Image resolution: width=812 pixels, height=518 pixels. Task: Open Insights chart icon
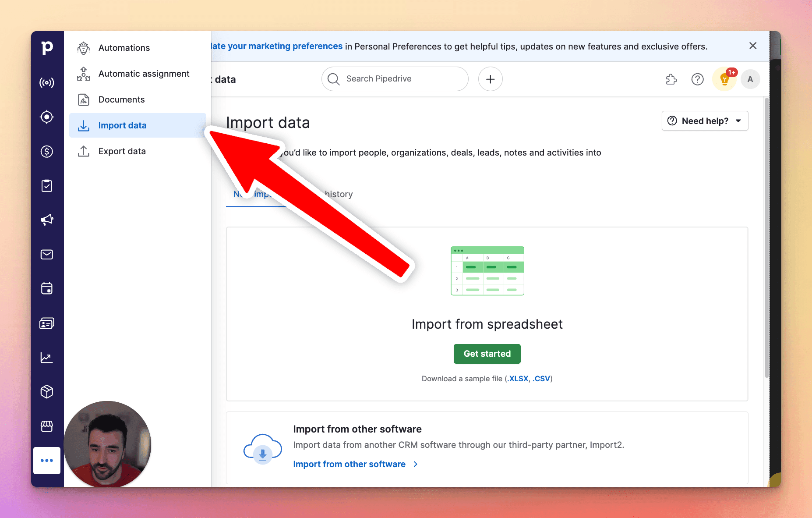[x=47, y=358]
